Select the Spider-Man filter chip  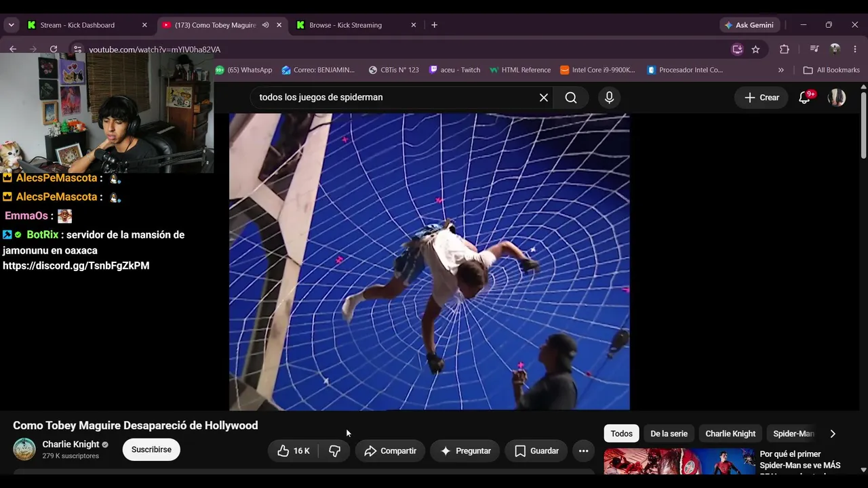[x=793, y=434]
